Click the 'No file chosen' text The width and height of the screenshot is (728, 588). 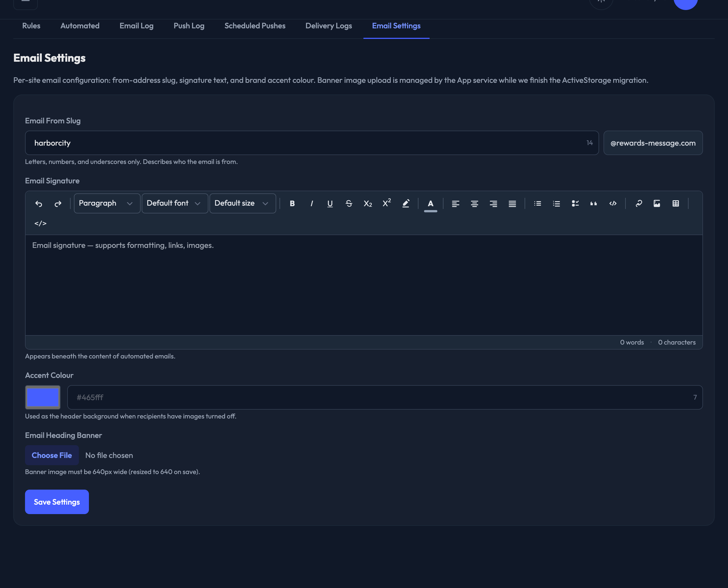109,455
